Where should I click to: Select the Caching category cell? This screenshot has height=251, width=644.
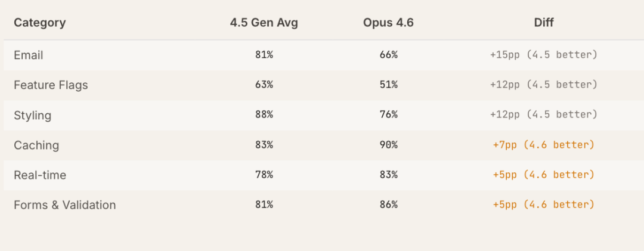click(x=36, y=145)
